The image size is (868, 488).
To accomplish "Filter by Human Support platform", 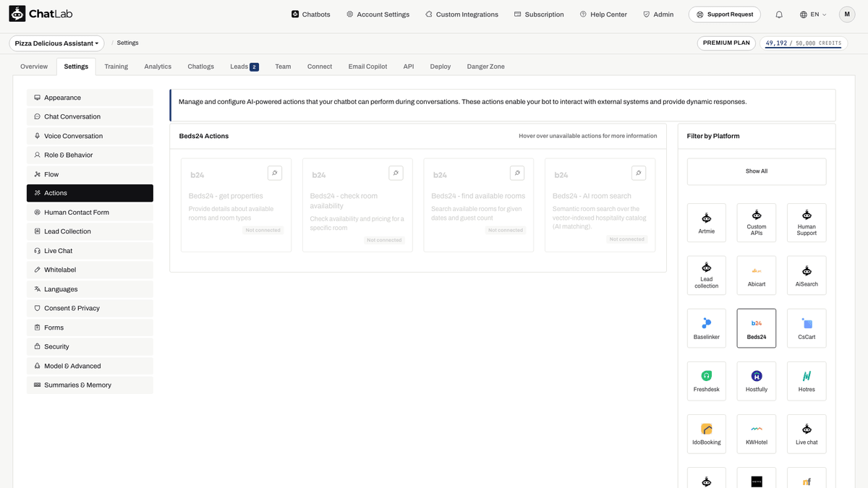I will coord(807,223).
